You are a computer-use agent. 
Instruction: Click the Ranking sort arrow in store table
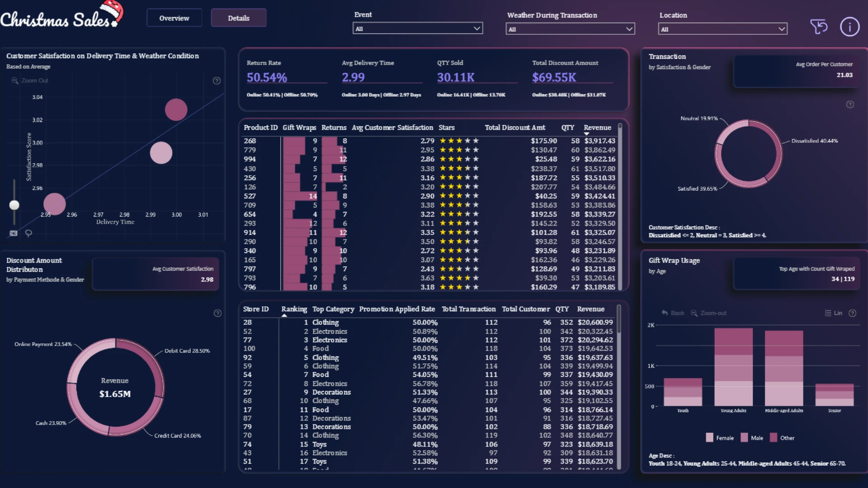tap(284, 315)
